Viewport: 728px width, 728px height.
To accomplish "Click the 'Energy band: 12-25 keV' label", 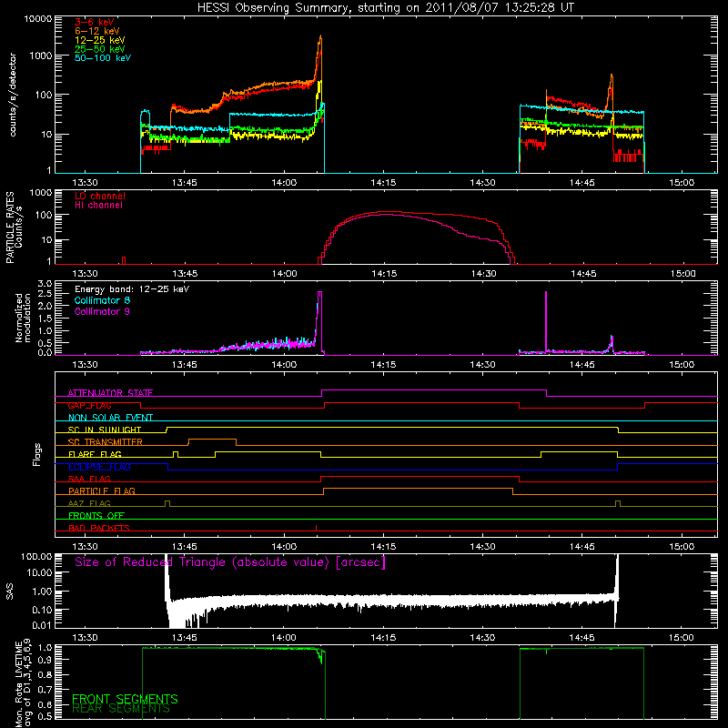I will coord(132,289).
